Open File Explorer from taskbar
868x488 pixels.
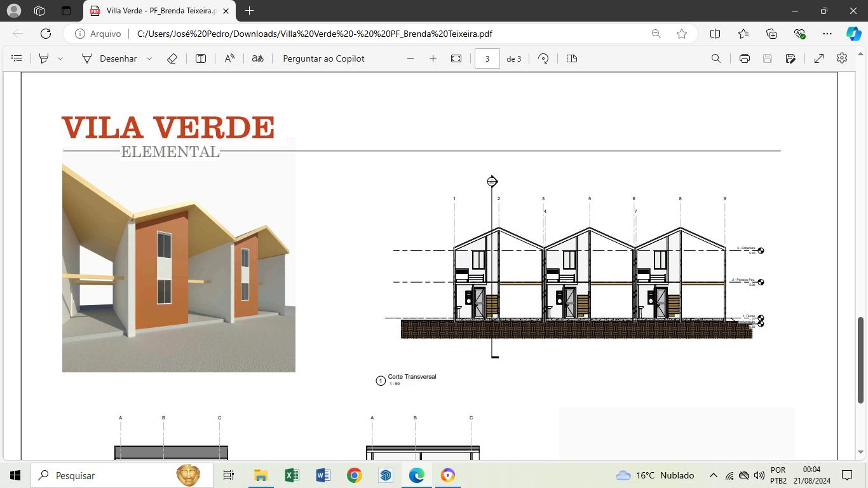[x=261, y=475]
